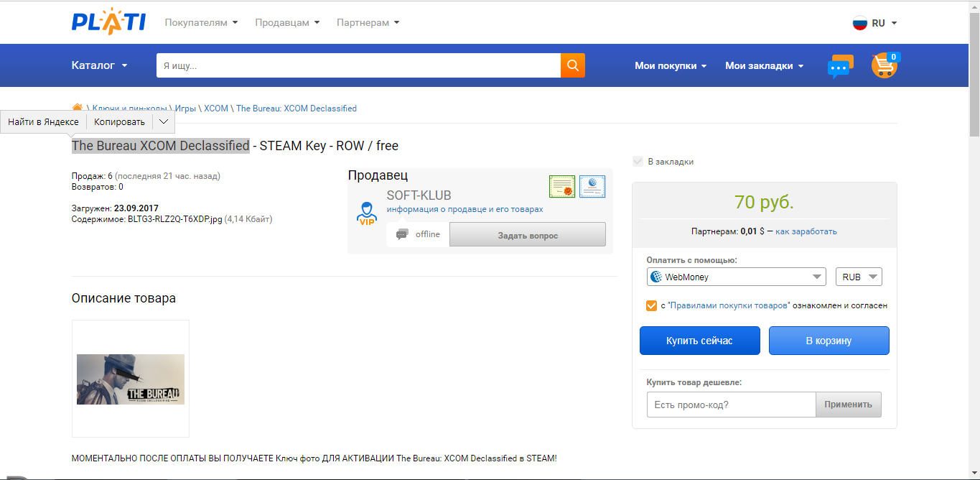Click the 'Купить сейчас' button
This screenshot has height=480, width=980.
tap(699, 341)
